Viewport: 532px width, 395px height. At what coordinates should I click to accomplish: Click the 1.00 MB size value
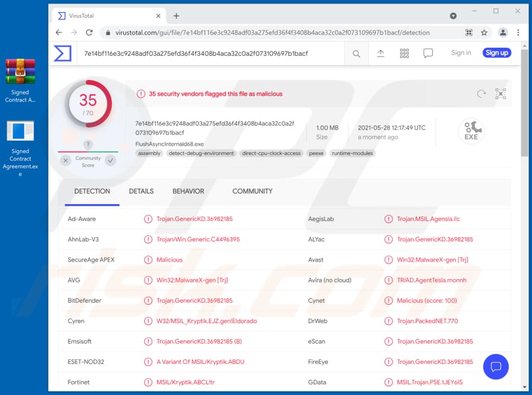click(327, 127)
